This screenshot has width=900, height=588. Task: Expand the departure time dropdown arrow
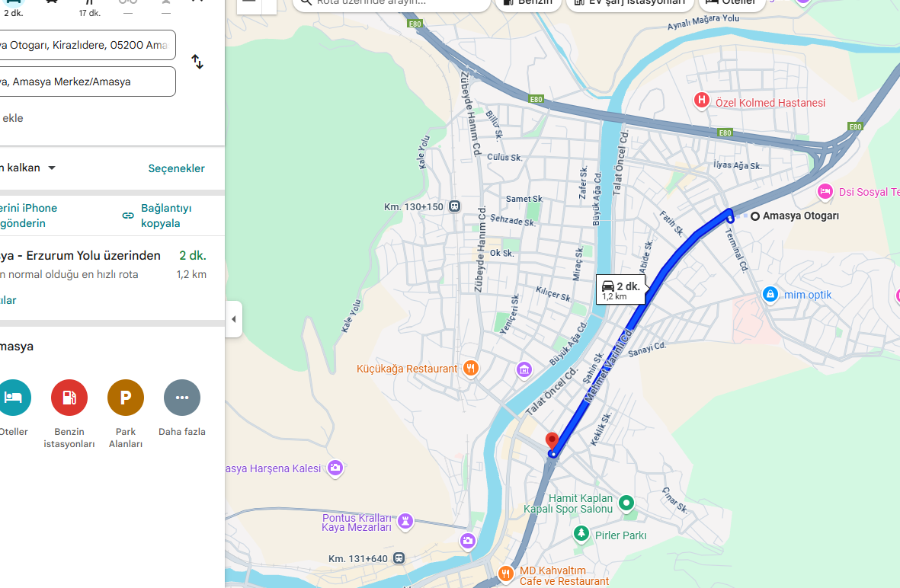[x=52, y=168]
